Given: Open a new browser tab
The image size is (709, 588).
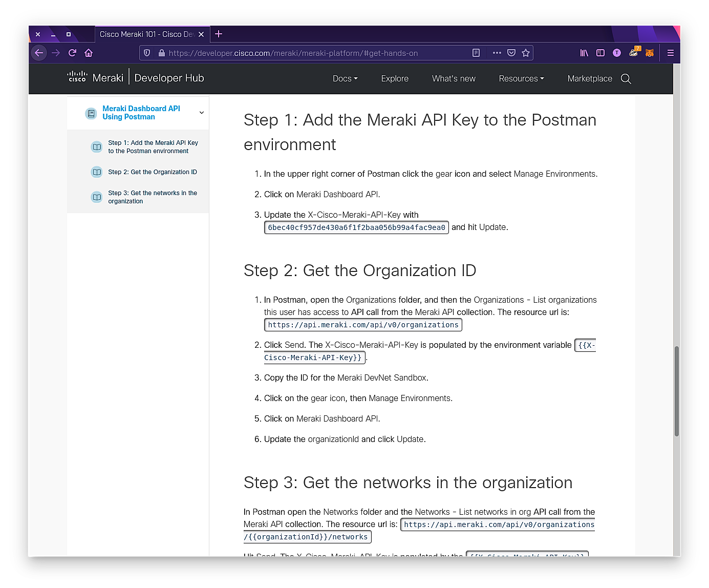Looking at the screenshot, I should 219,34.
